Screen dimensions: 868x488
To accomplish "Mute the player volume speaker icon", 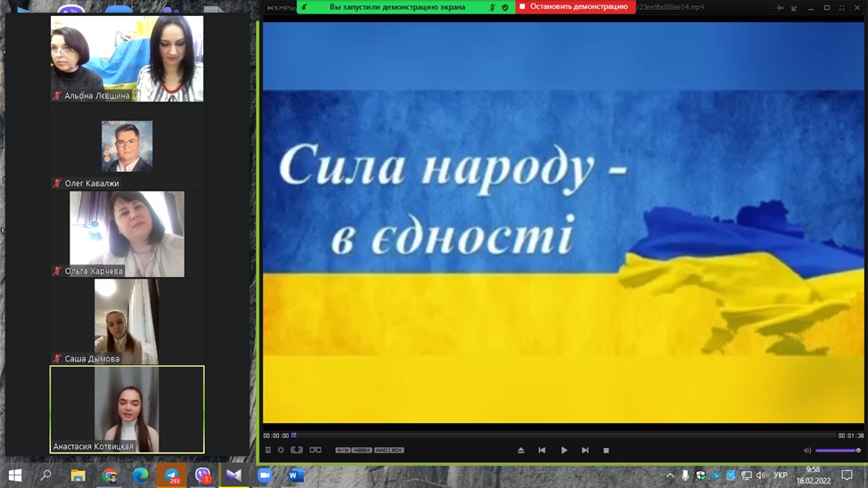I will pyautogui.click(x=807, y=451).
